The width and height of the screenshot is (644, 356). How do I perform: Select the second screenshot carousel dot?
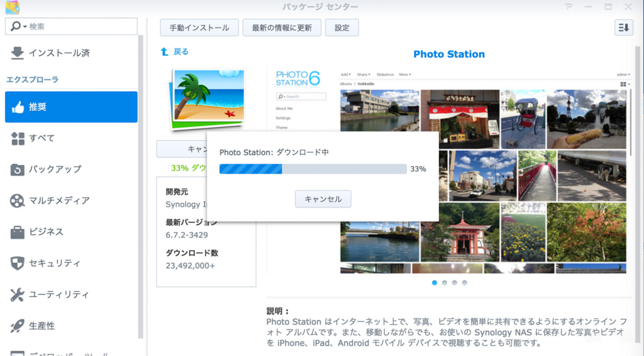click(445, 282)
